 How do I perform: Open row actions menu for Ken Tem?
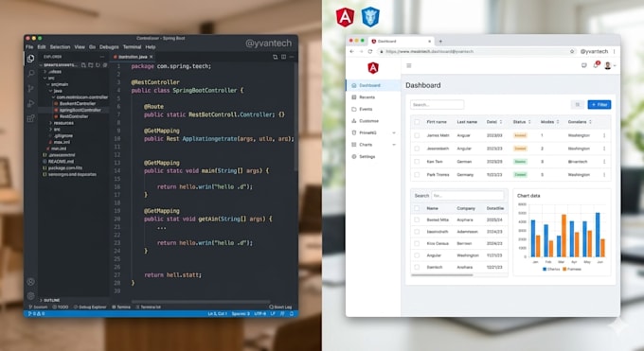pos(604,162)
